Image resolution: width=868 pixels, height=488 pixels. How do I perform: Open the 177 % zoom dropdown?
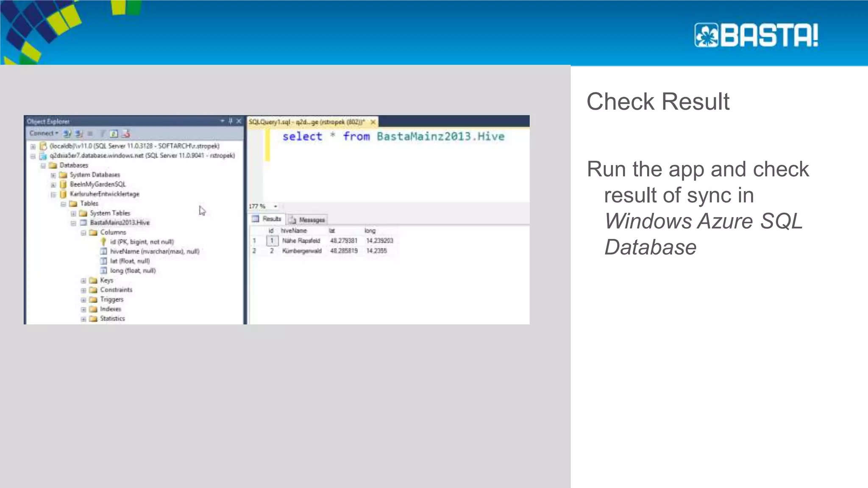pyautogui.click(x=275, y=206)
